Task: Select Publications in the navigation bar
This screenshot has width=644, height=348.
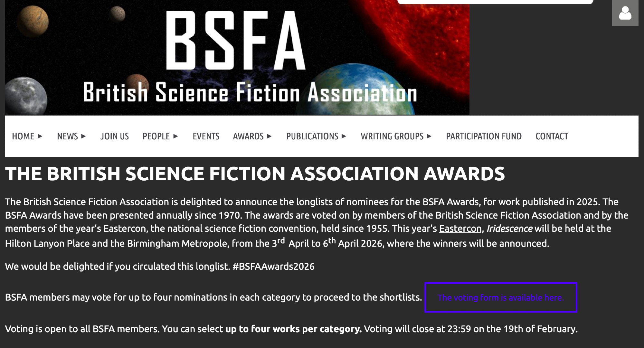Action: 312,136
